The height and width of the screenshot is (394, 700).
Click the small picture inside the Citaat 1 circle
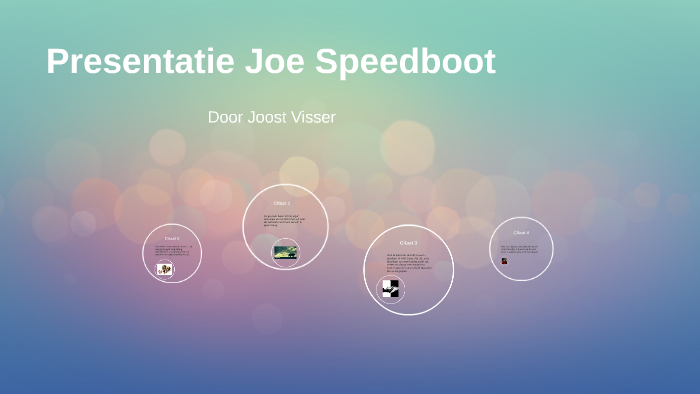[x=164, y=269]
